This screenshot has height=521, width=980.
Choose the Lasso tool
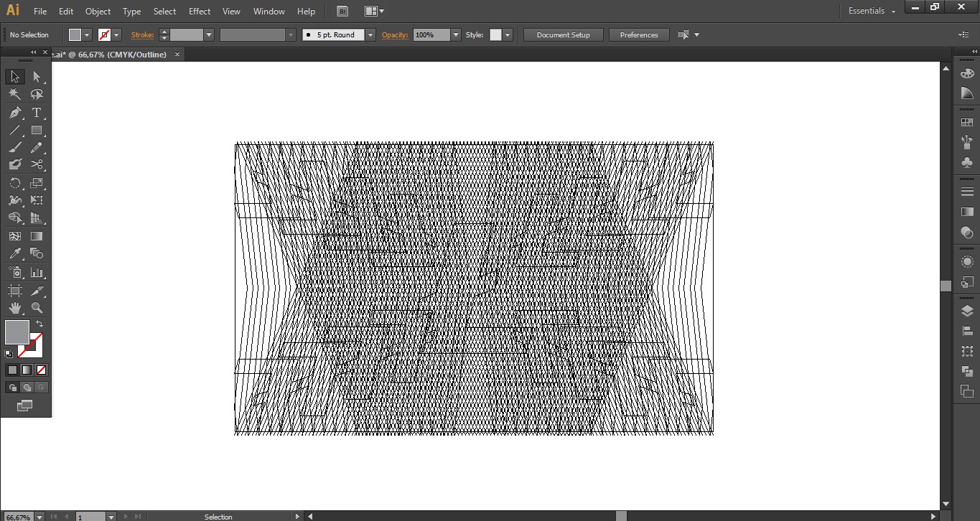point(37,95)
